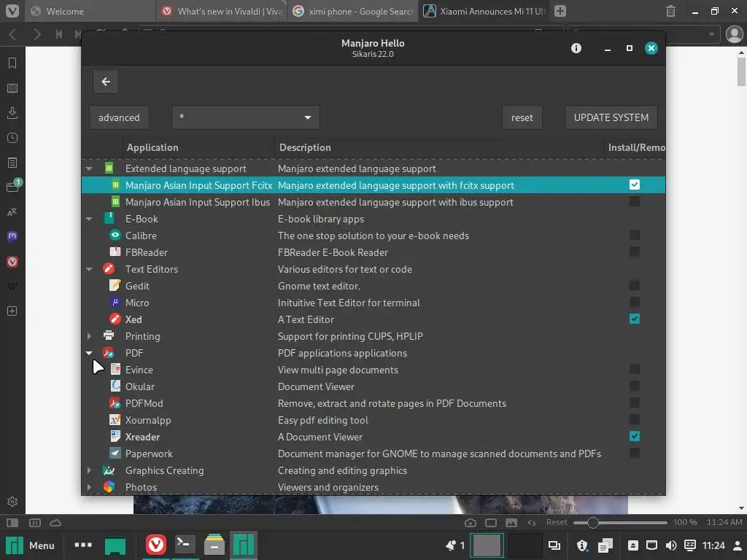Image resolution: width=747 pixels, height=560 pixels.
Task: Click the UPDATE SYSTEM button
Action: pos(611,117)
